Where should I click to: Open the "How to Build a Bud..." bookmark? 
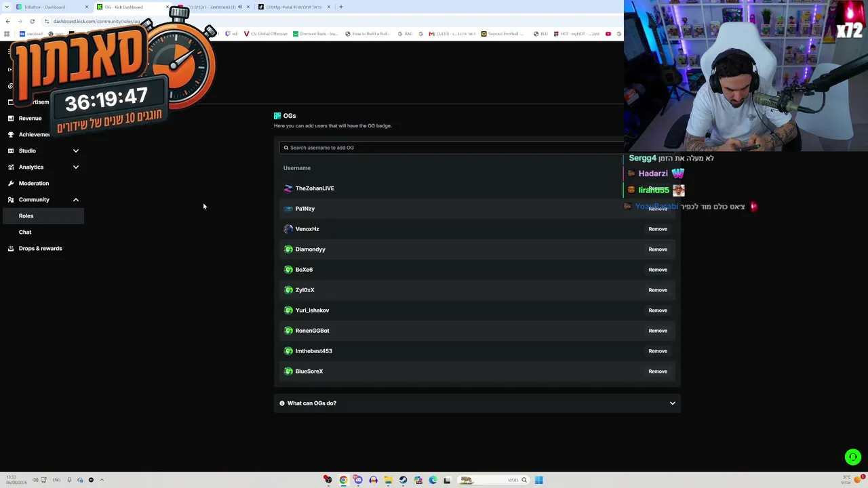coord(368,34)
